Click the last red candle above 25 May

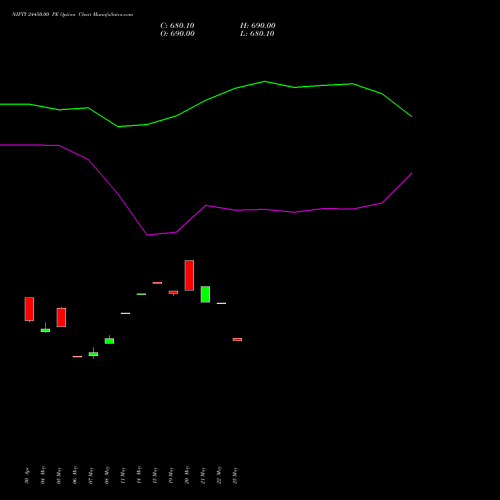click(237, 339)
